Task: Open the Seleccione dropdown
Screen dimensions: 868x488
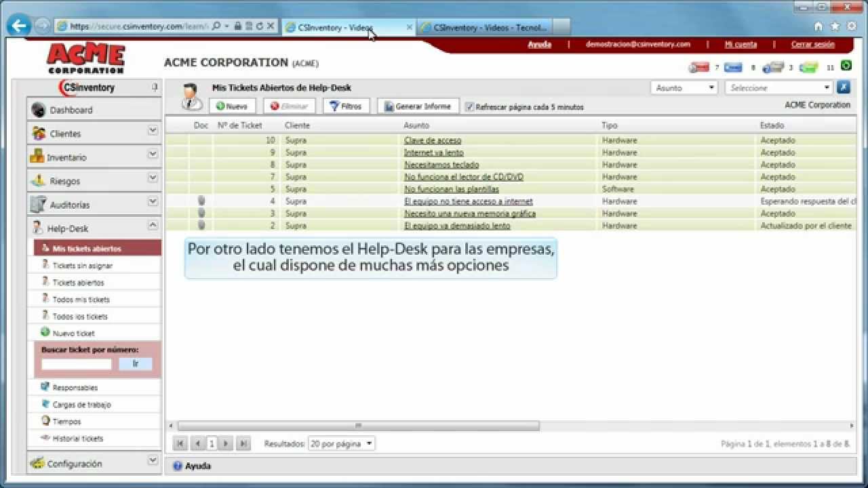Action: pyautogui.click(x=778, y=87)
